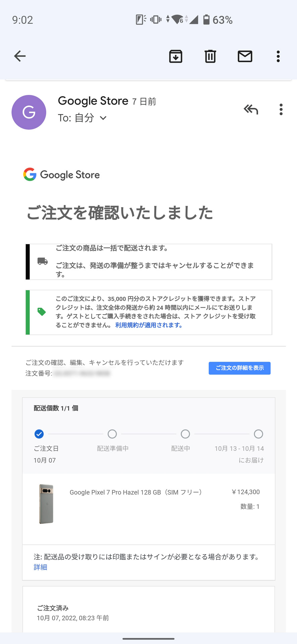The image size is (297, 644).
Task: Tap the reply arrow icon
Action: [250, 109]
